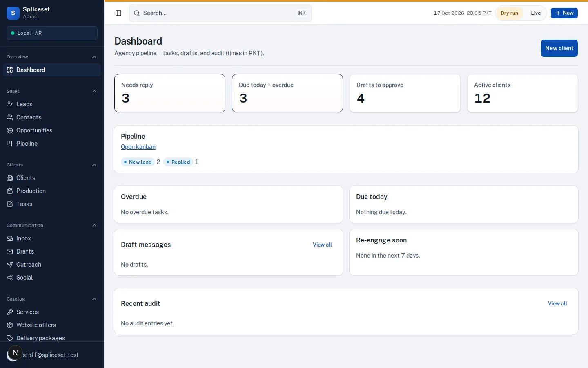This screenshot has height=368, width=588.
Task: Open the kanban link under Pipeline
Action: pos(138,147)
